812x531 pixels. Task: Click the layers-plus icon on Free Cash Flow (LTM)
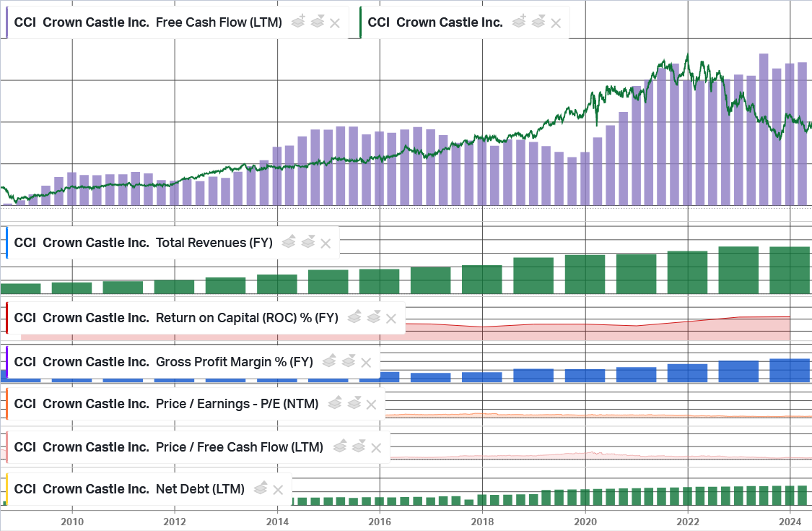point(298,22)
